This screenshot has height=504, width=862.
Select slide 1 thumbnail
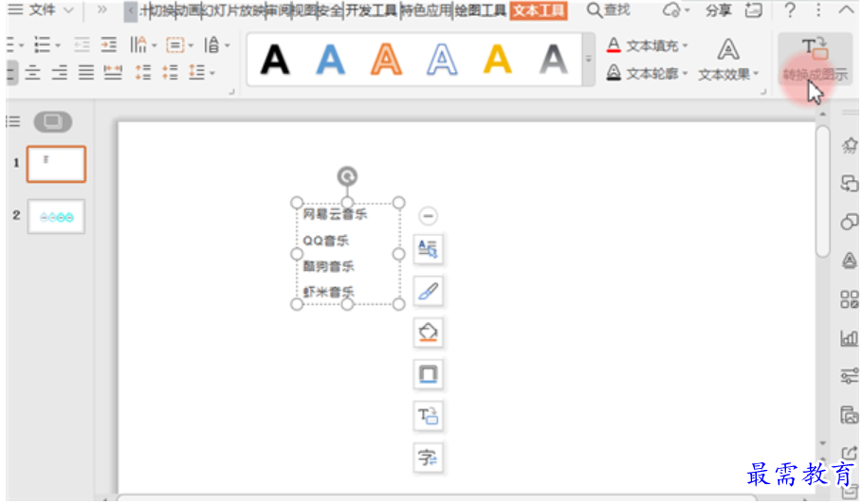[x=56, y=164]
